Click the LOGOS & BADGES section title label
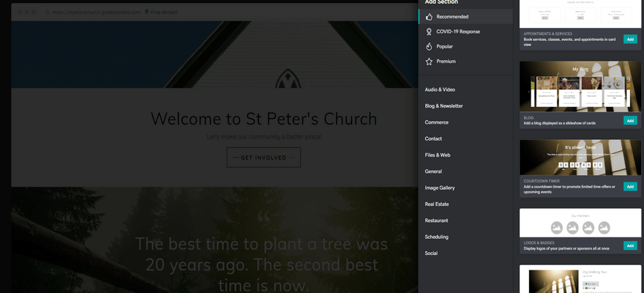This screenshot has height=293, width=644. coord(539,243)
